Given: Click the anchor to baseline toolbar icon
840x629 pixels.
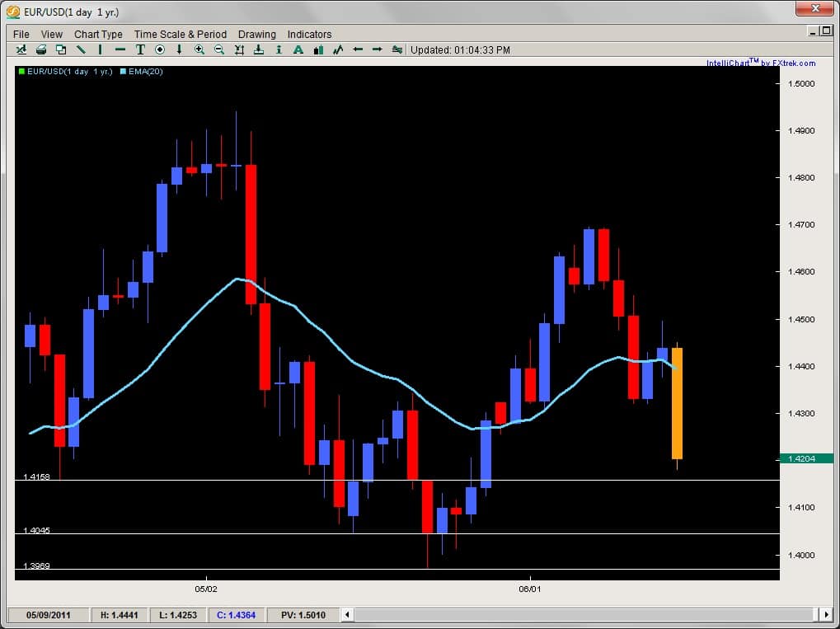Looking at the screenshot, I should click(x=259, y=49).
